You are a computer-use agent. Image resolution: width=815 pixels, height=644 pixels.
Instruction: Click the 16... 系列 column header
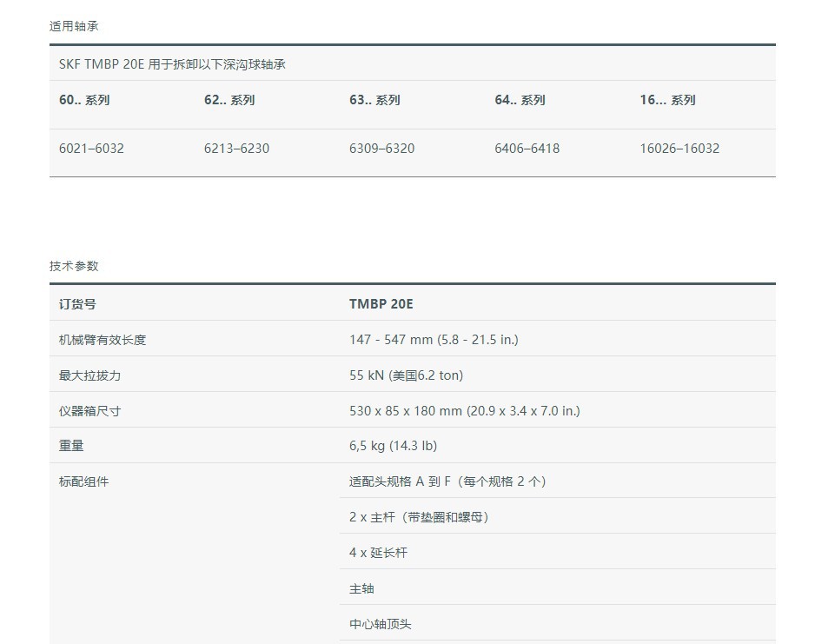click(667, 100)
